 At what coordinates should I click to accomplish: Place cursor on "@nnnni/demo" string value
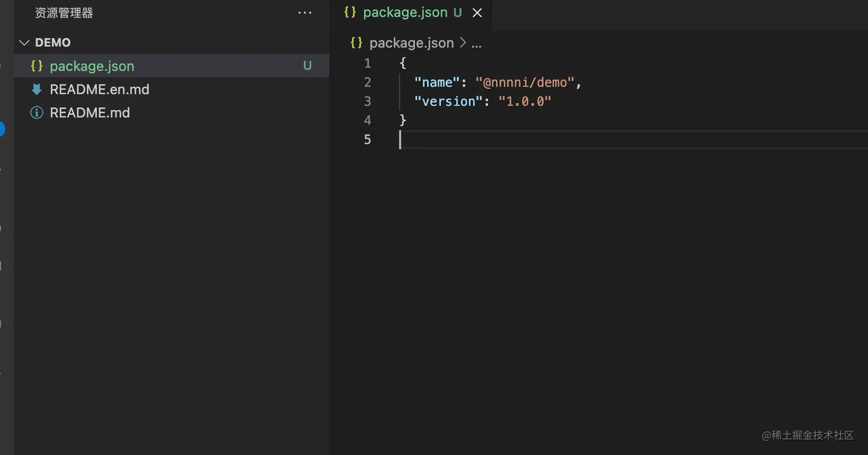(x=525, y=83)
